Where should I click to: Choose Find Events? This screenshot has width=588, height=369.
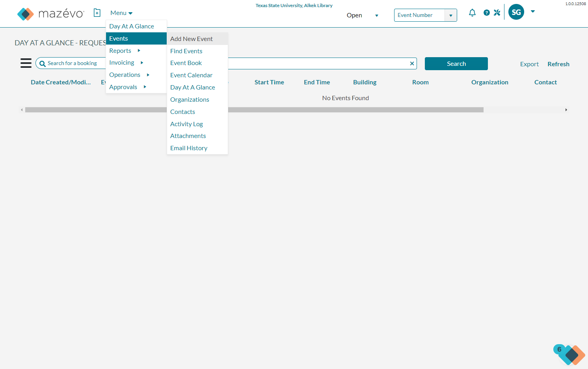(197, 51)
